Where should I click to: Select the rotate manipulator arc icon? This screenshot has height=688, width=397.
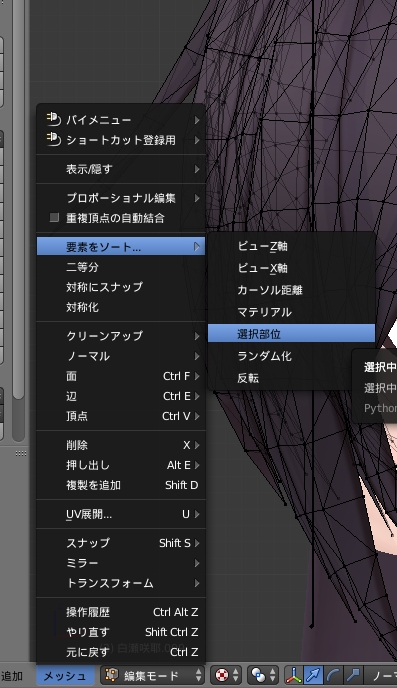point(333,675)
